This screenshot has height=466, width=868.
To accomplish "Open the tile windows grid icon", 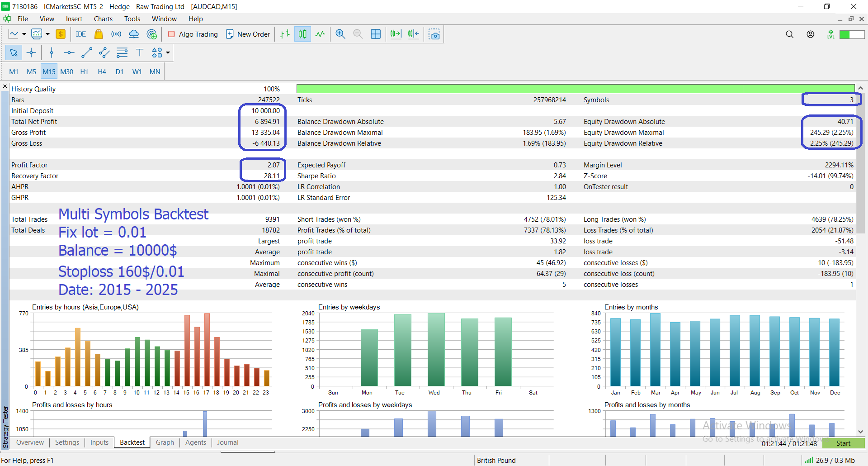I will (x=376, y=34).
